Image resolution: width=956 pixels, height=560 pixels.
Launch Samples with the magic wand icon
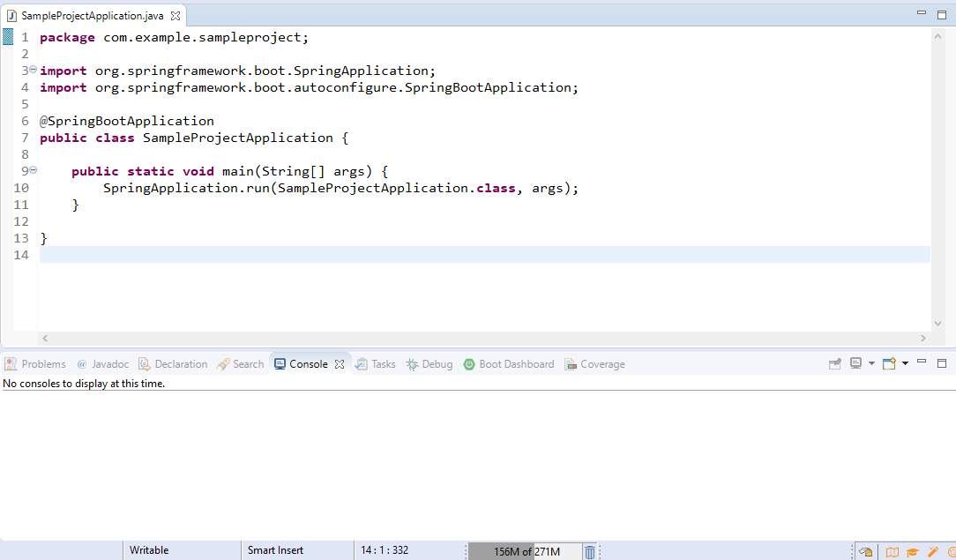click(x=933, y=551)
